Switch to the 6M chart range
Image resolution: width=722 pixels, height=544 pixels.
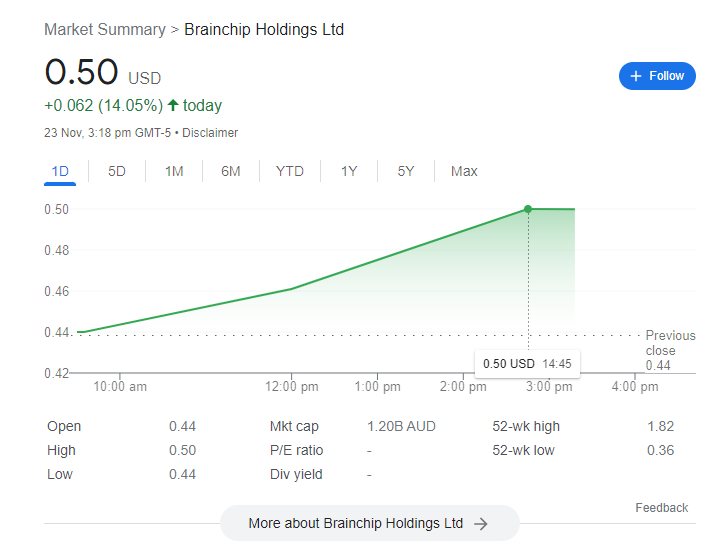231,171
